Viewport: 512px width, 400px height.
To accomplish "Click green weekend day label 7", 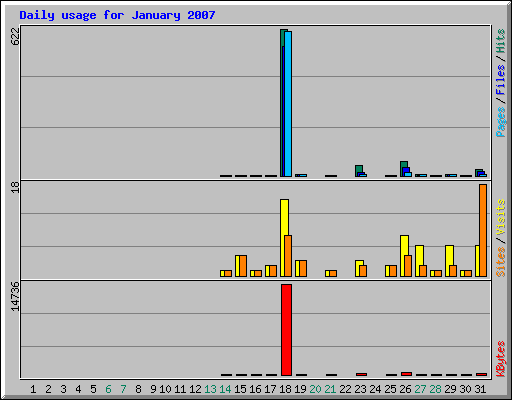I will click(x=123, y=389).
